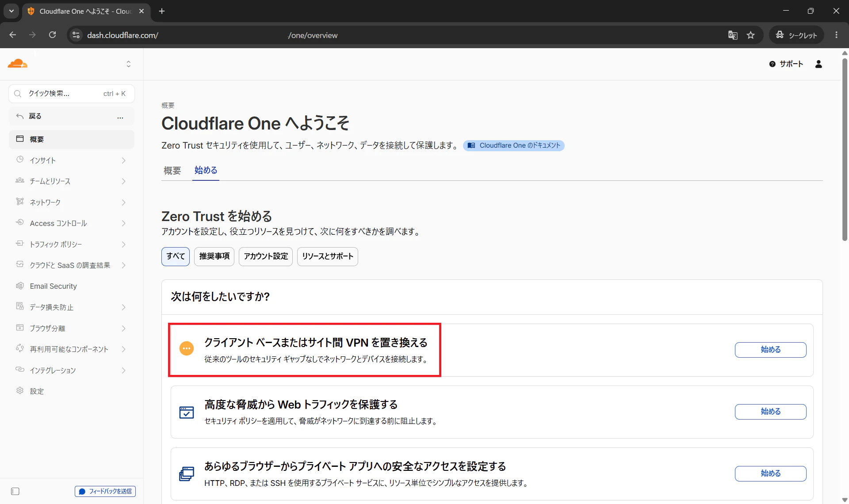Viewport: 849px width, 504px height.
Task: Start the プライベート アプリ access task
Action: 770,473
